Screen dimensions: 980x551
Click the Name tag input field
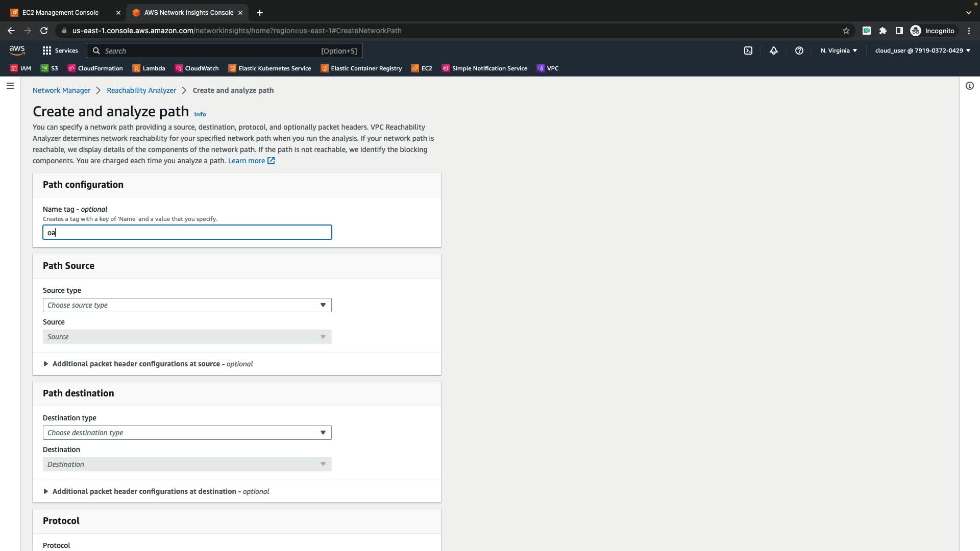(187, 233)
